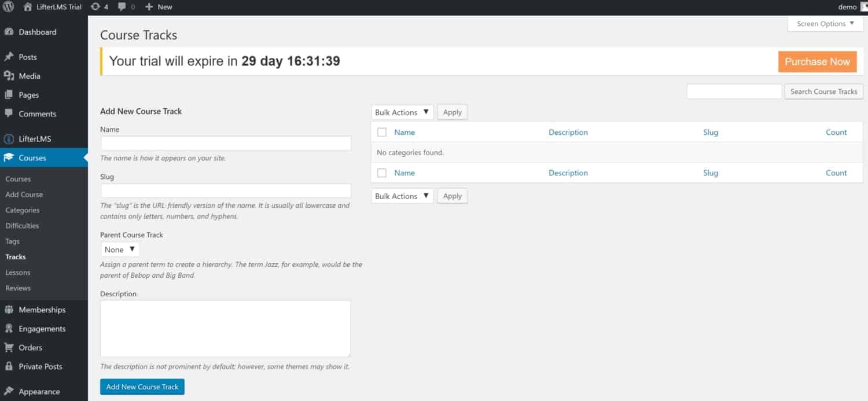Open the Orders menu
Viewport: 868px width, 401px height.
[x=31, y=347]
